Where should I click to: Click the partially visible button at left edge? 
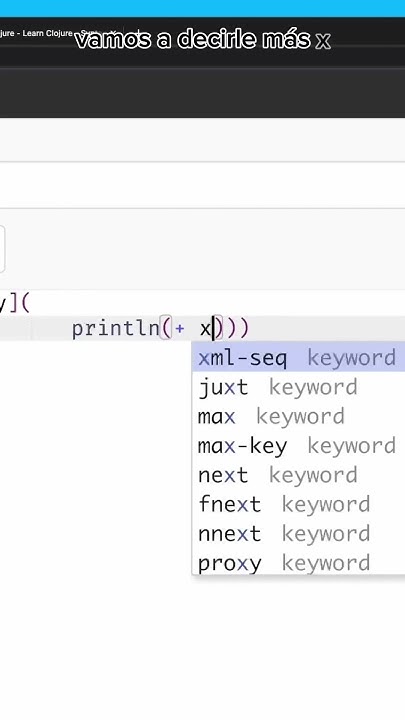click(2, 248)
